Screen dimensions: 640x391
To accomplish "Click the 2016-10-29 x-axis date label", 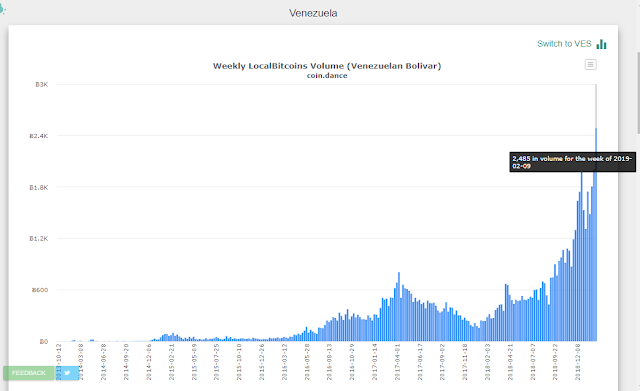I will coord(352,362).
